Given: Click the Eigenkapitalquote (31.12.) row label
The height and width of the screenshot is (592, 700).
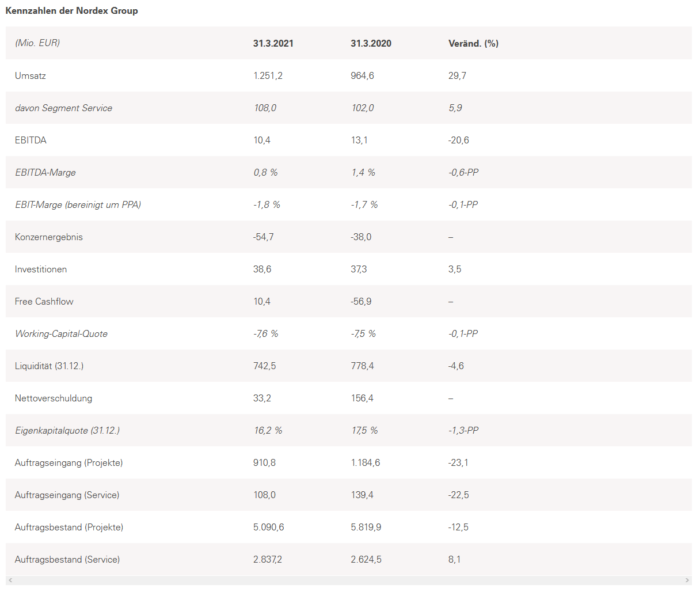Looking at the screenshot, I should pos(67,430).
